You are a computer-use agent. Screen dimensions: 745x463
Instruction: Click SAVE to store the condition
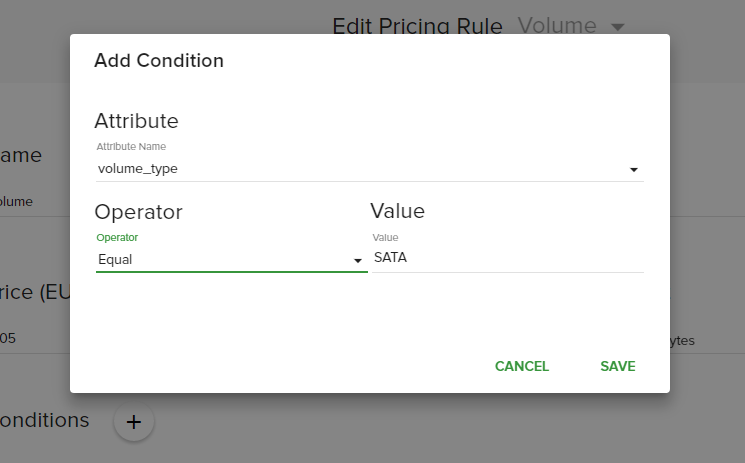618,366
